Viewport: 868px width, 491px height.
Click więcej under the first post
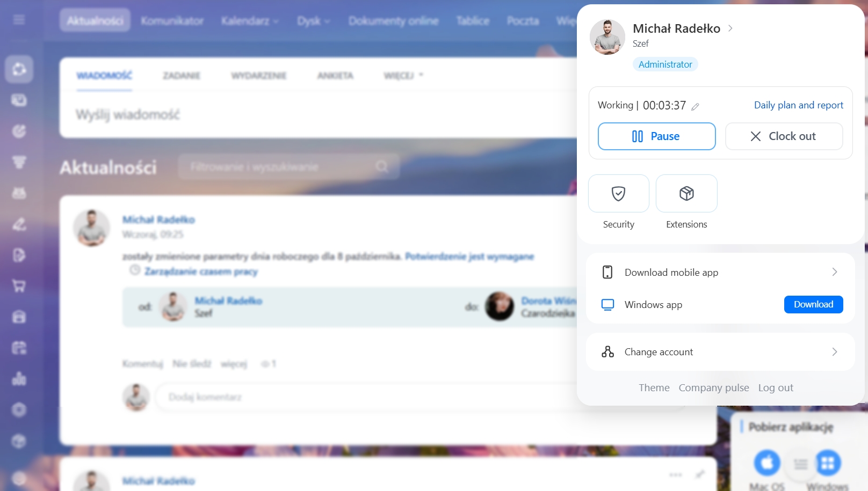point(234,364)
